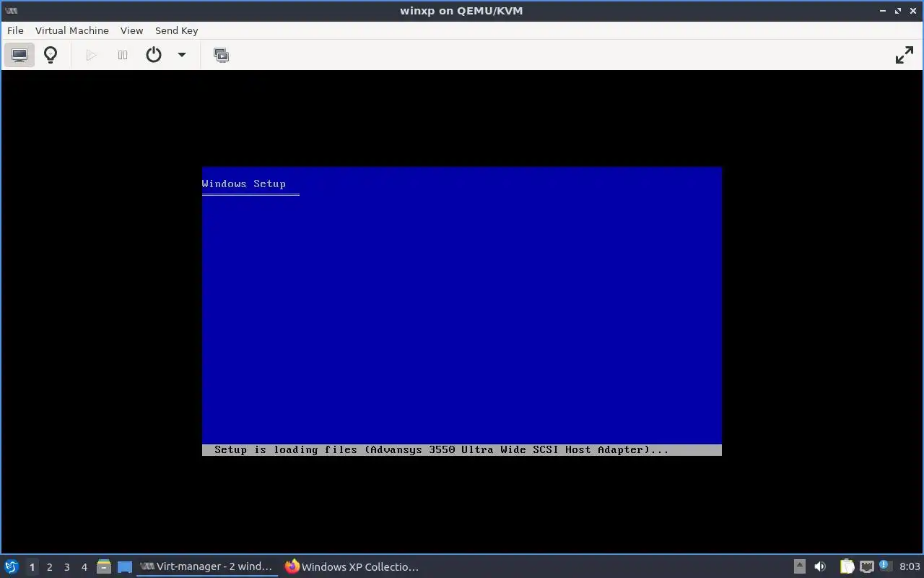Click the Run virtual machine play button
Screen dimensions: 924x578
[91, 55]
